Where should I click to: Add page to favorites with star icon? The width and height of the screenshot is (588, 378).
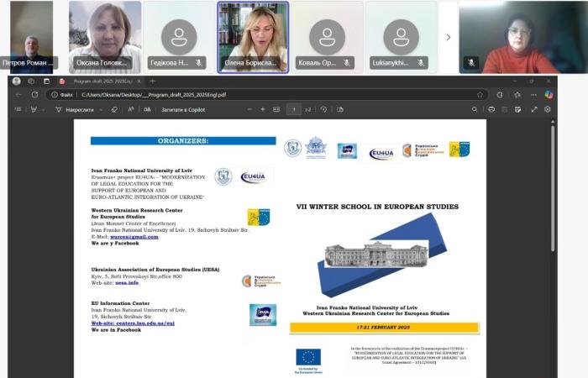click(x=480, y=95)
